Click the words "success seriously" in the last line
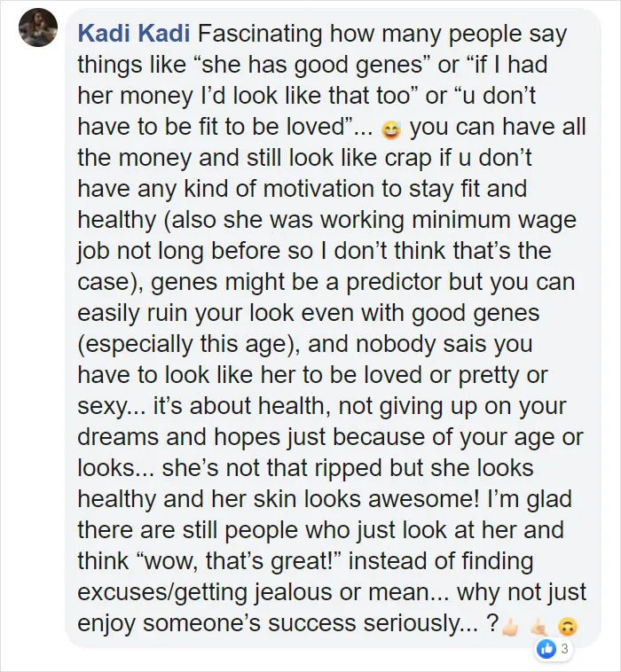 click(363, 623)
